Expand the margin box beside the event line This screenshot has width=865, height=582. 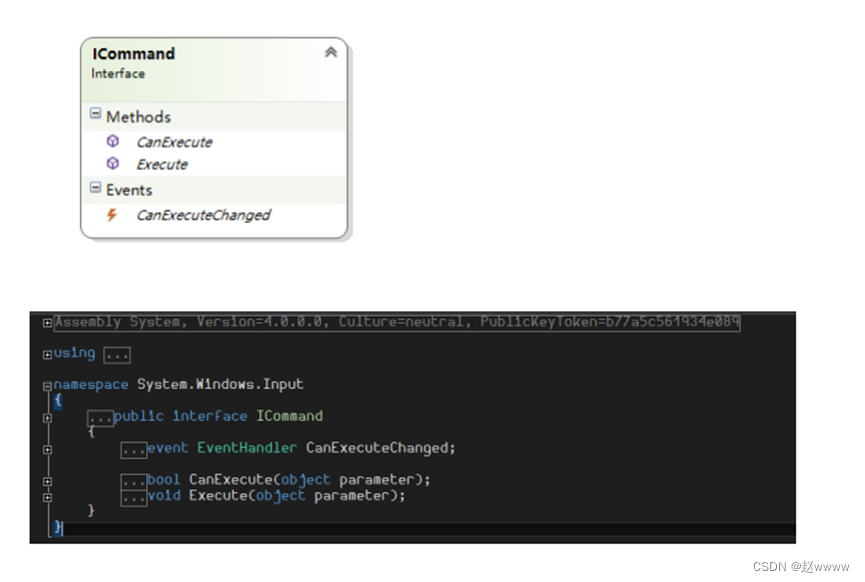coord(48,449)
